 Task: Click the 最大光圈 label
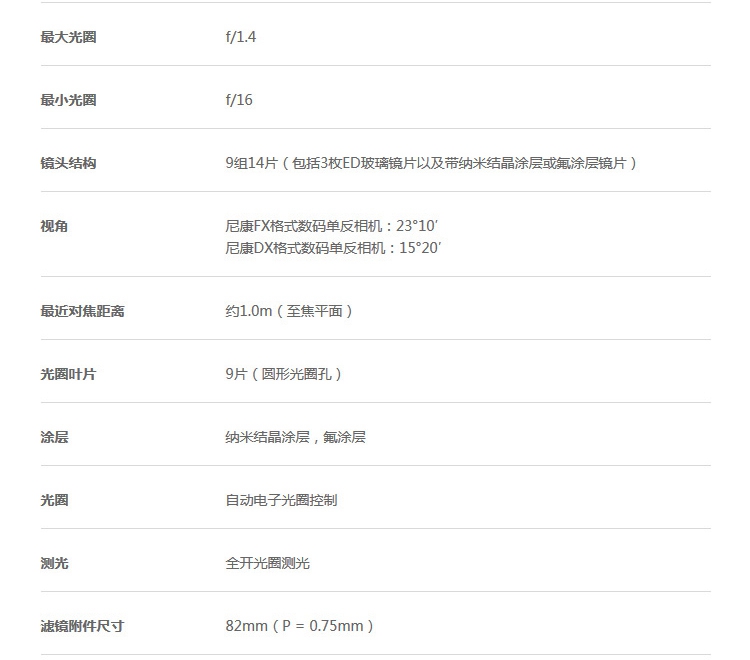click(x=68, y=37)
